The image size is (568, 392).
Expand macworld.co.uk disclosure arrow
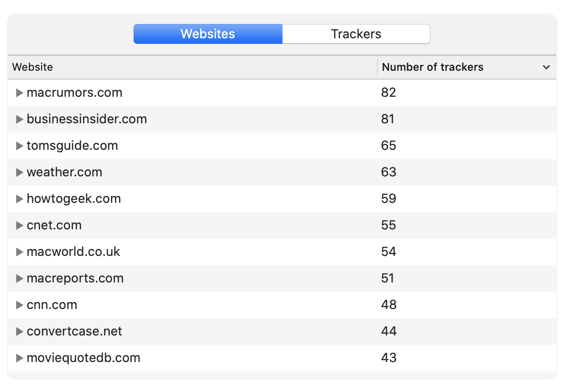tap(20, 252)
